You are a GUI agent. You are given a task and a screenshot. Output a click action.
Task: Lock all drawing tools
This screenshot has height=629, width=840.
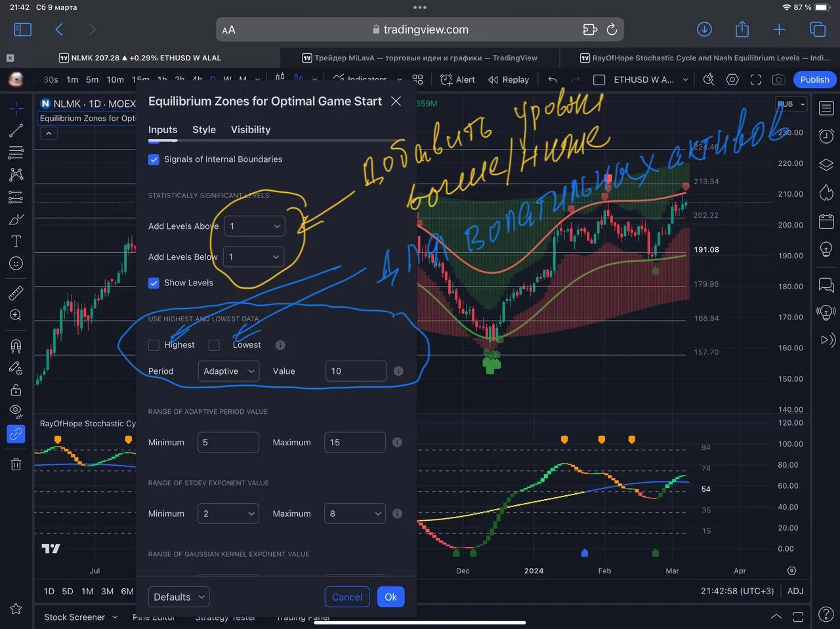coord(16,390)
